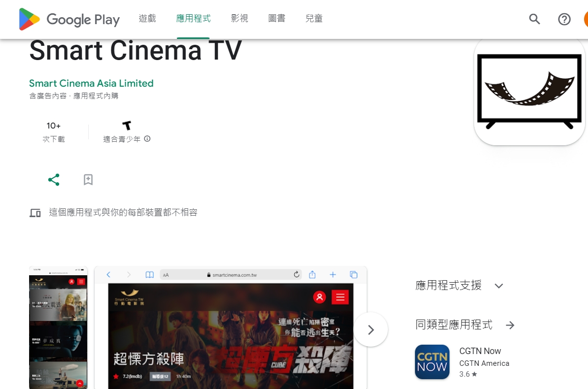Click the 這個應用程式與你的每部裝置都不相容 message

point(123,213)
